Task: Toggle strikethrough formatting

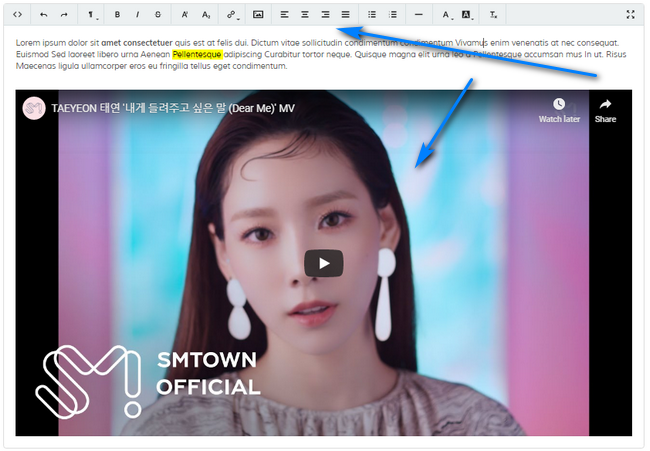Action: 158,15
